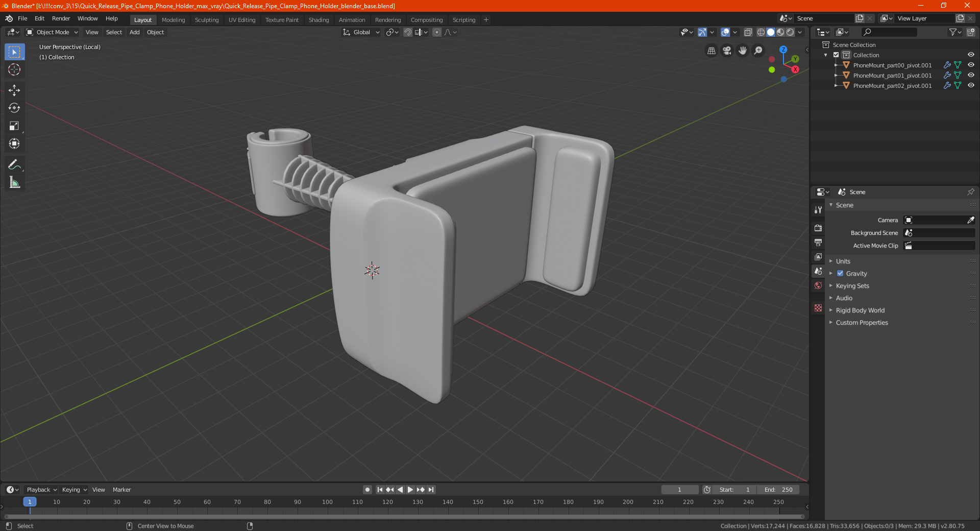Click Marker in the timeline header
The height and width of the screenshot is (531, 980).
(121, 490)
